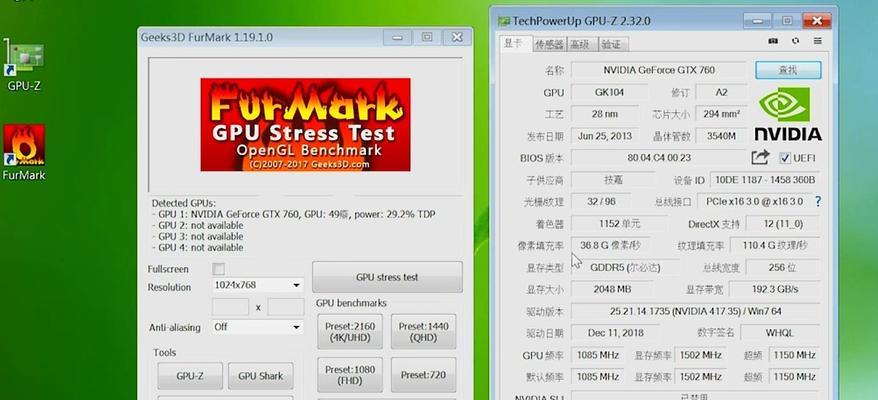Click the transistor count 3540M

pyautogui.click(x=721, y=136)
